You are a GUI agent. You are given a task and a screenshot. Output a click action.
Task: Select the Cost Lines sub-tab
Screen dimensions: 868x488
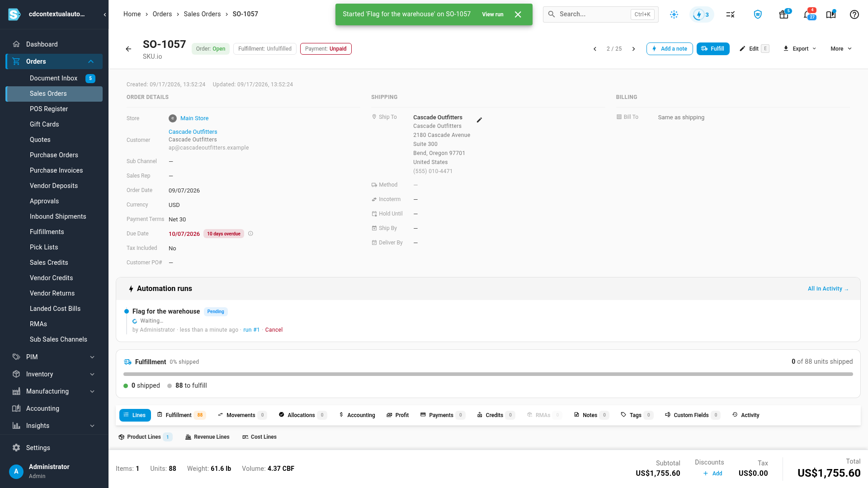tap(259, 437)
